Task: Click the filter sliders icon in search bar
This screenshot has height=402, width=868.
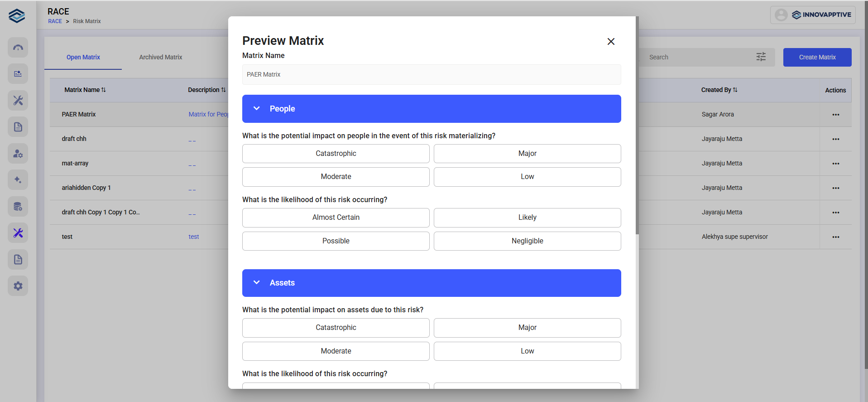Action: tap(761, 57)
